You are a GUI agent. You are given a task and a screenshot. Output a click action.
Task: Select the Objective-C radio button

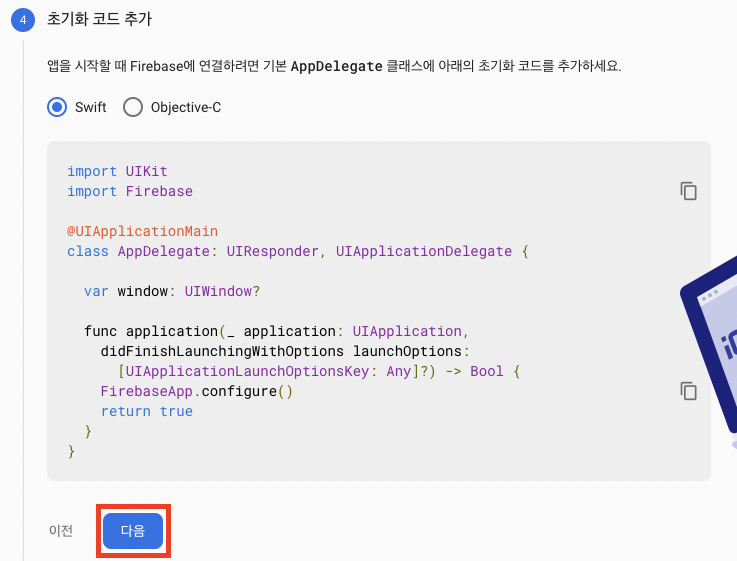tap(133, 107)
